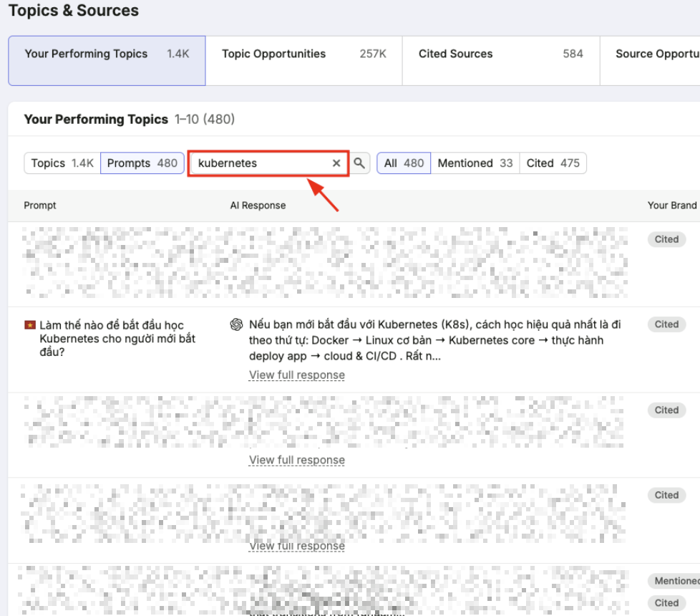700x616 pixels.
Task: Clear the kubernetes search text
Action: pyautogui.click(x=336, y=163)
